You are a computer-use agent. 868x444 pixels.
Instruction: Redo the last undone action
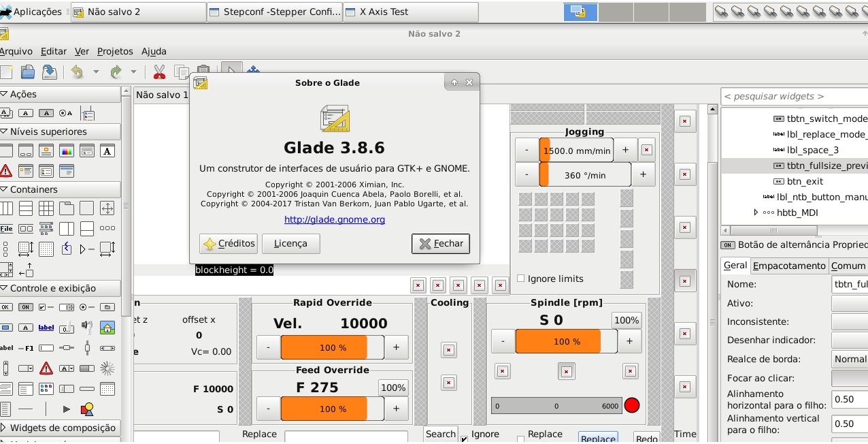point(116,72)
